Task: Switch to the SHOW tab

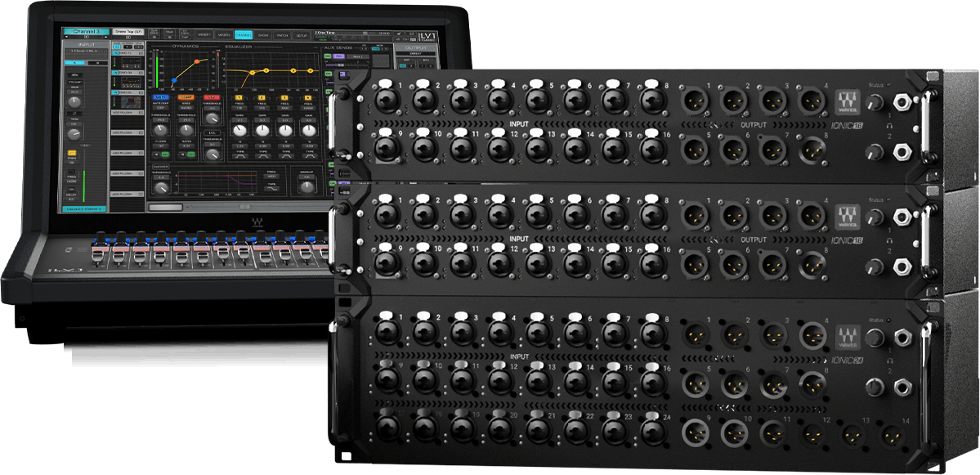Action: 262,36
